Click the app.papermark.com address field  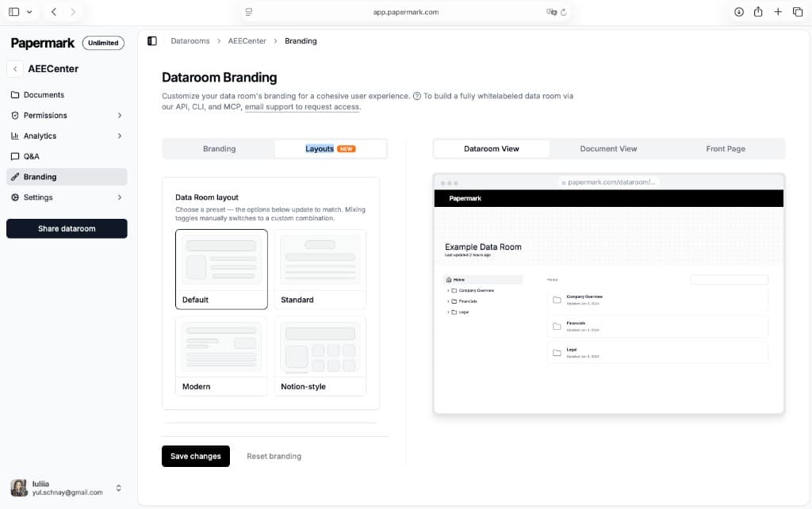click(406, 12)
